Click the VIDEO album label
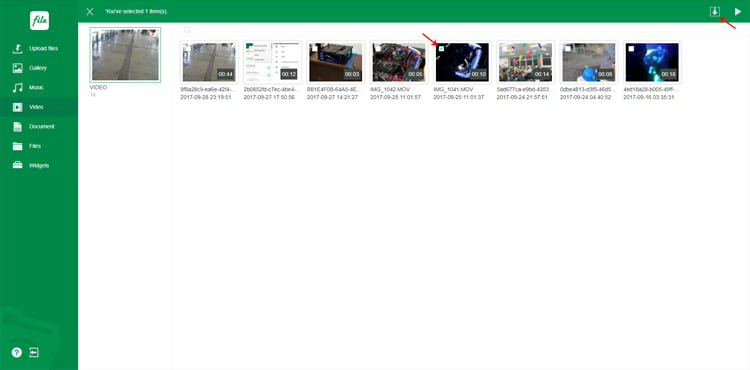 tap(99, 87)
